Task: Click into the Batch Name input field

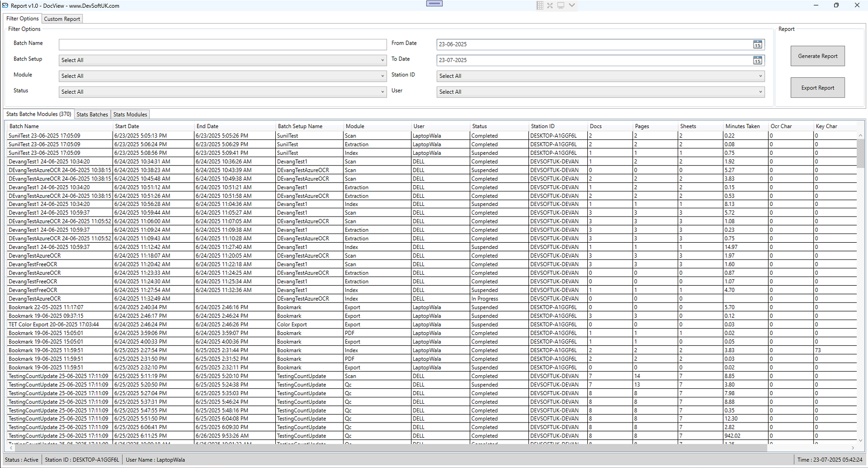Action: 222,44
